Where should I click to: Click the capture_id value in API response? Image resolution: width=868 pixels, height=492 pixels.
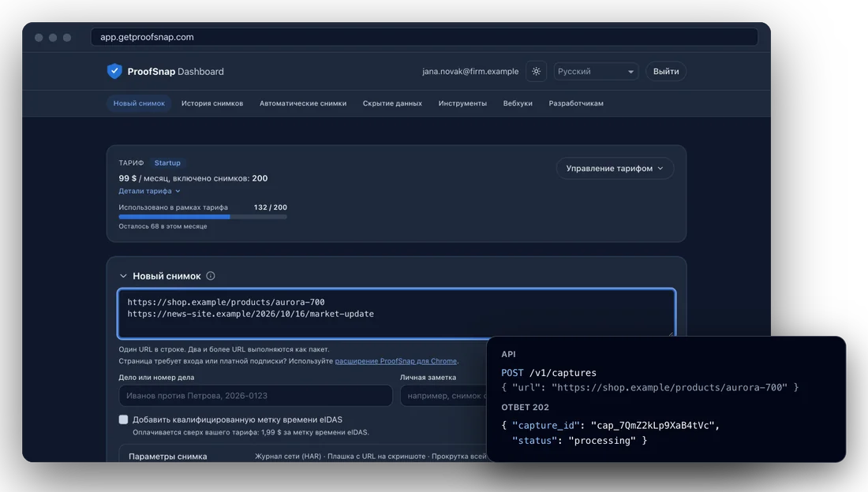[653, 426]
